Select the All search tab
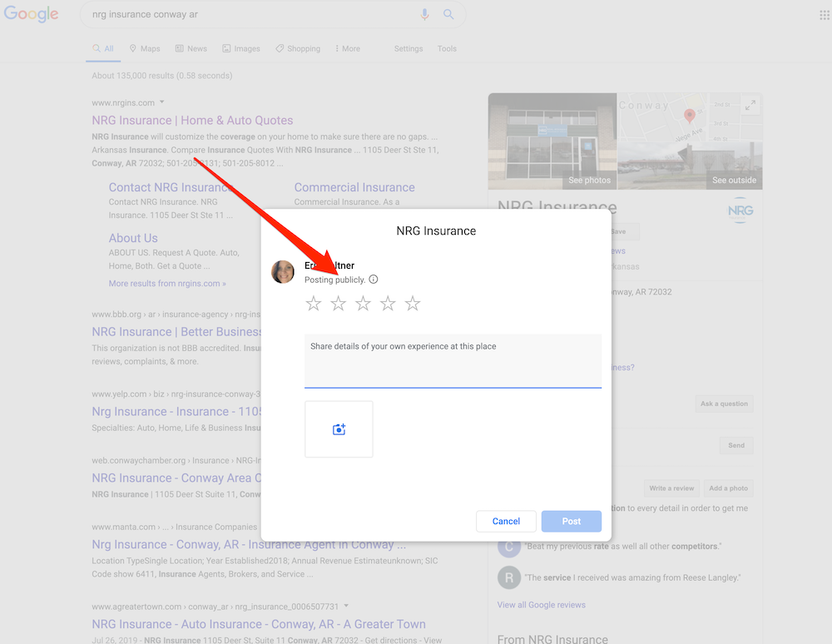Viewport: 832px width, 644px height. pyautogui.click(x=103, y=49)
